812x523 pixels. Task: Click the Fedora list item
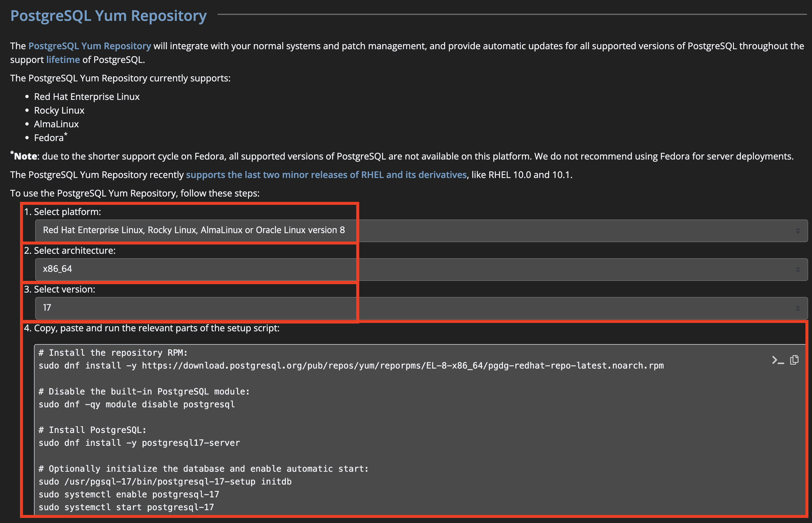pyautogui.click(x=49, y=138)
